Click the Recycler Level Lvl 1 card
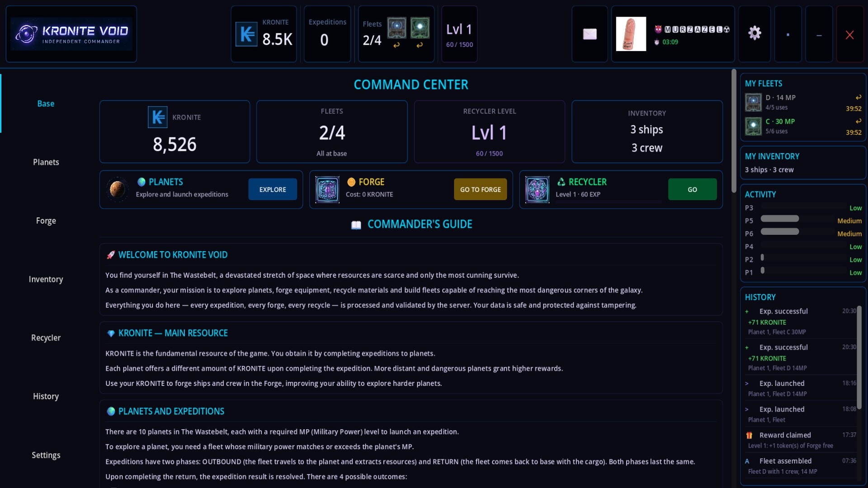The image size is (868, 488). click(489, 131)
